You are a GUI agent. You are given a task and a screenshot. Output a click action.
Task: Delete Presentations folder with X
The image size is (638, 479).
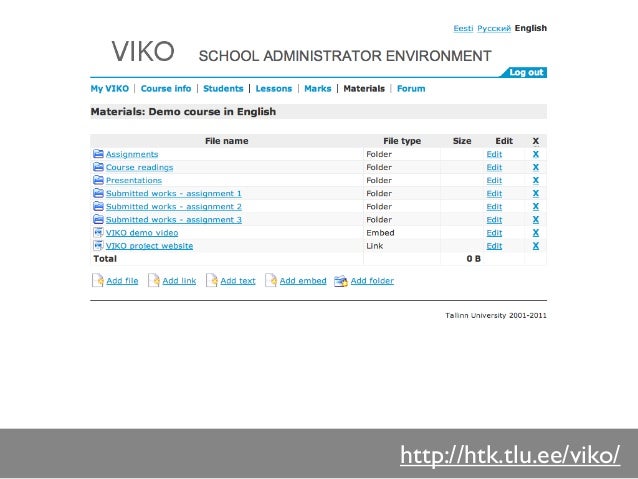point(535,180)
